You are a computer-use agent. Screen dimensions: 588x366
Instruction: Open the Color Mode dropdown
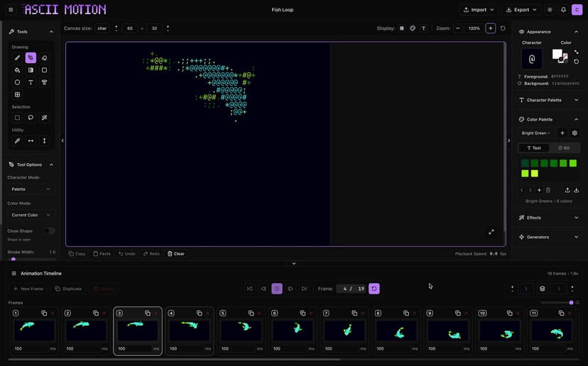[31, 215]
